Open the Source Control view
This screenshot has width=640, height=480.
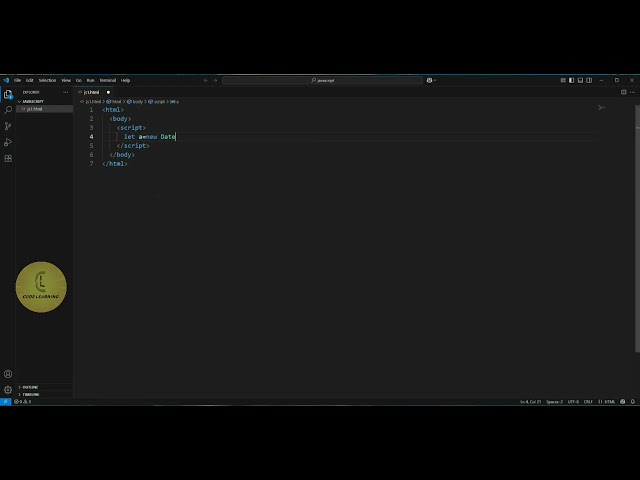click(x=8, y=126)
